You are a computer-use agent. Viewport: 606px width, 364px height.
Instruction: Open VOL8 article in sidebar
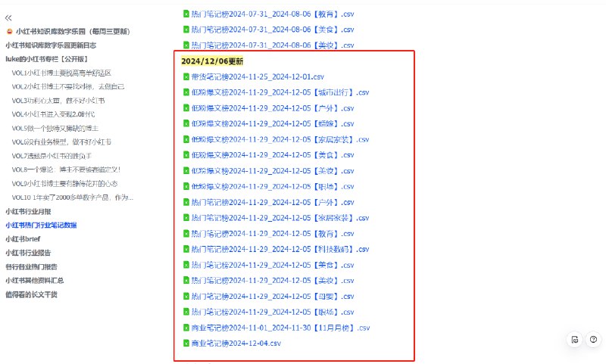pyautogui.click(x=66, y=170)
